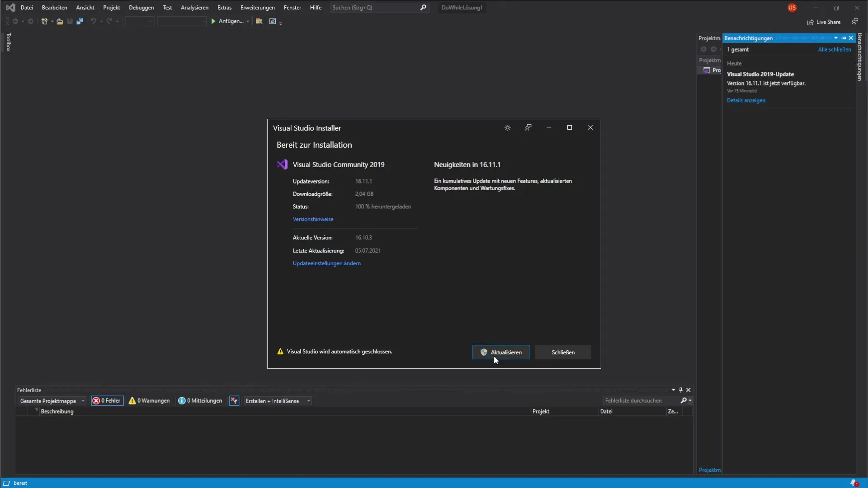868x488 pixels.
Task: Click the Aktualisieren button
Action: (x=500, y=352)
